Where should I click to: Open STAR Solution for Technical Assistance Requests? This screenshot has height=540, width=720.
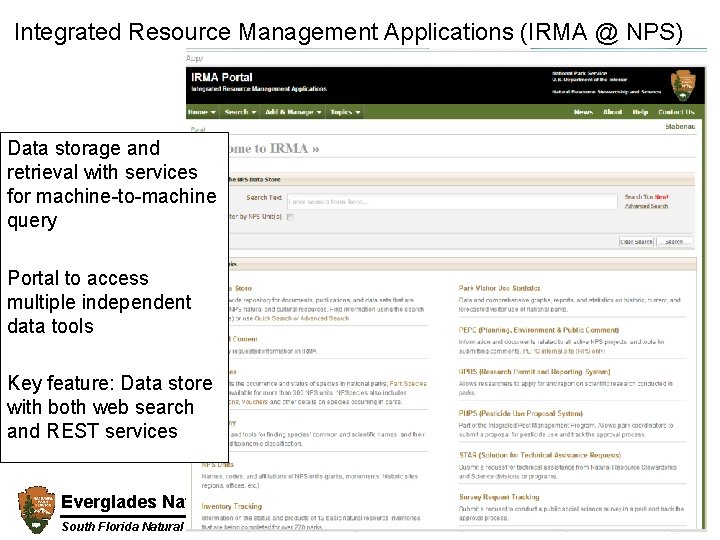[540, 455]
